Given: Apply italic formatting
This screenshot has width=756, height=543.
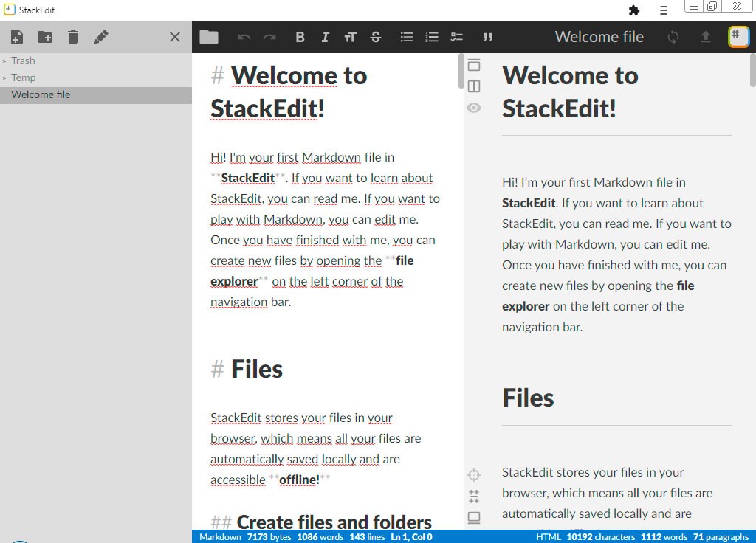Looking at the screenshot, I should pyautogui.click(x=326, y=37).
